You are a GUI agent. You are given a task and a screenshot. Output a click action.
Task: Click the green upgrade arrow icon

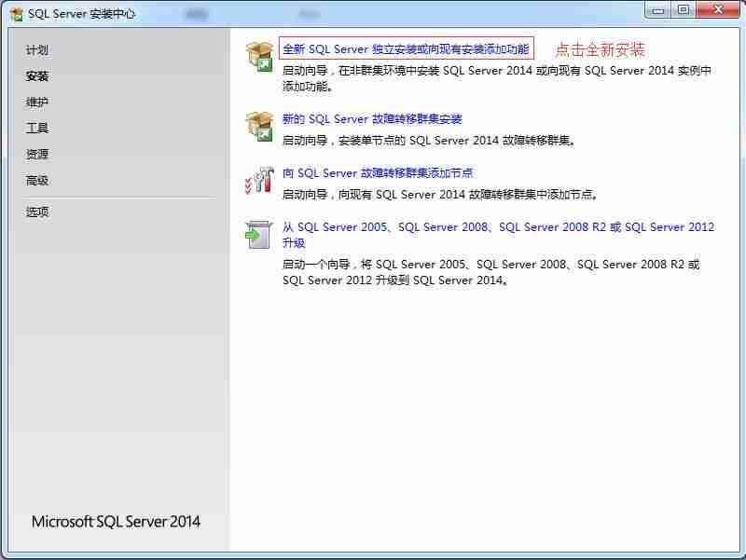click(258, 233)
